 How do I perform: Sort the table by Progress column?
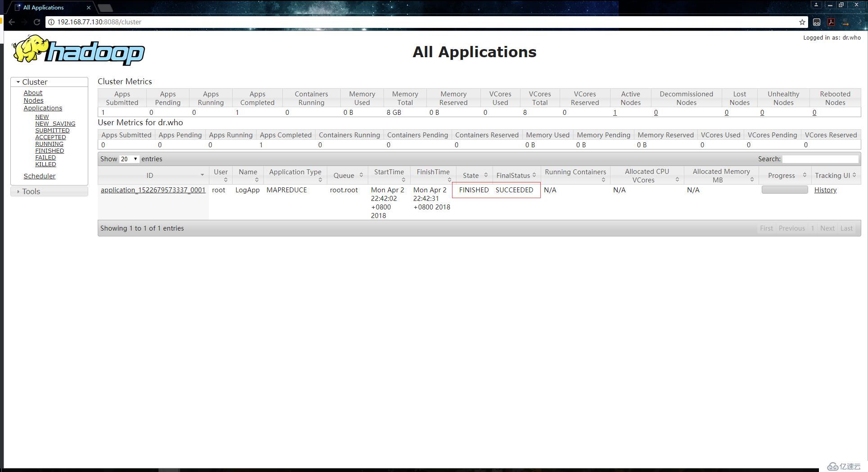(785, 176)
